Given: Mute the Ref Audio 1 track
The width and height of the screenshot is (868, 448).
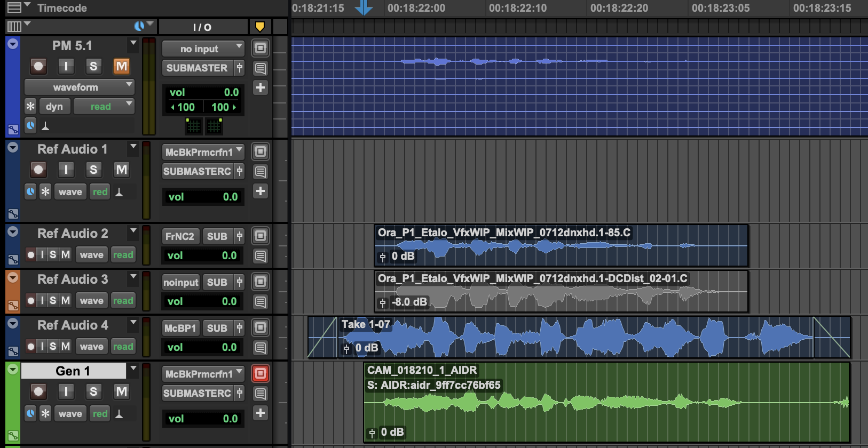Looking at the screenshot, I should (122, 170).
